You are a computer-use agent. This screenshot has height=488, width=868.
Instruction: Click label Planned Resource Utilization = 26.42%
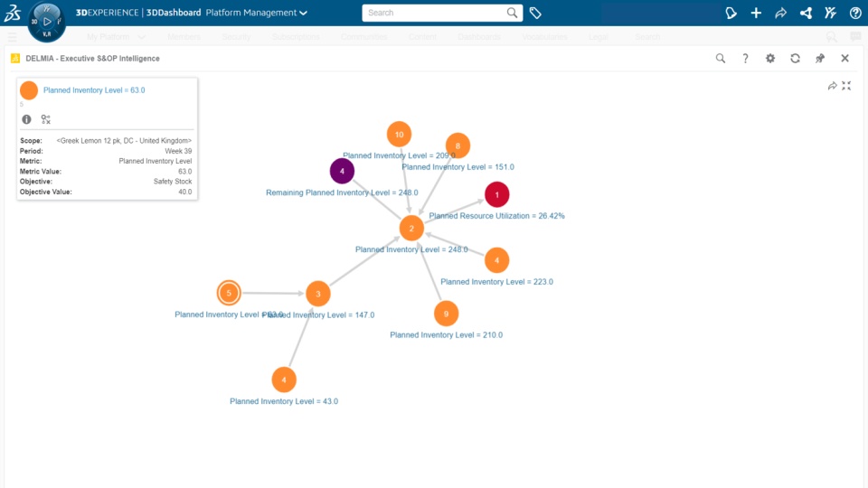[496, 216]
